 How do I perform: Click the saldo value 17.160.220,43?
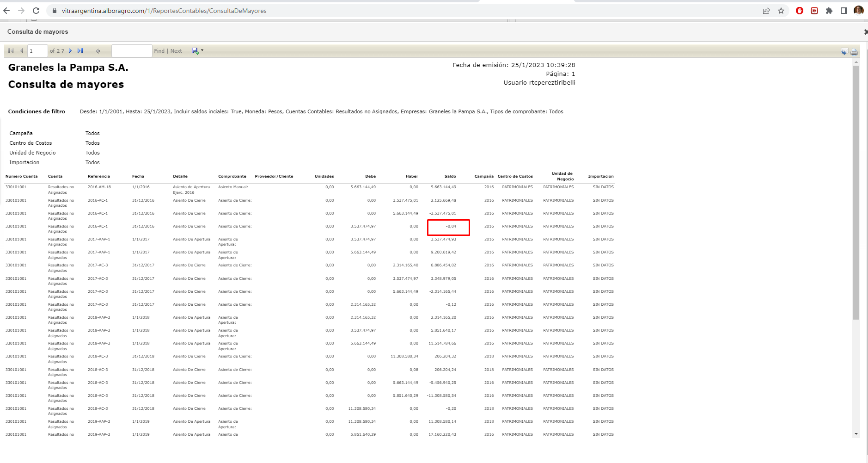click(442, 435)
